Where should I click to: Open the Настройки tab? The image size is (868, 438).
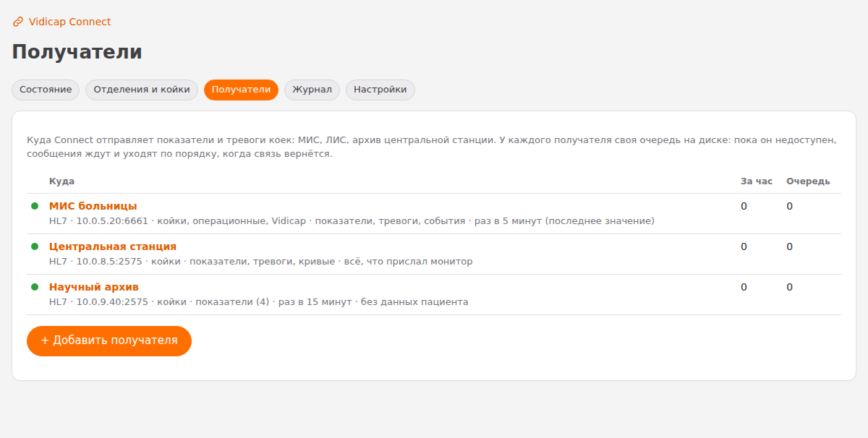coord(380,90)
